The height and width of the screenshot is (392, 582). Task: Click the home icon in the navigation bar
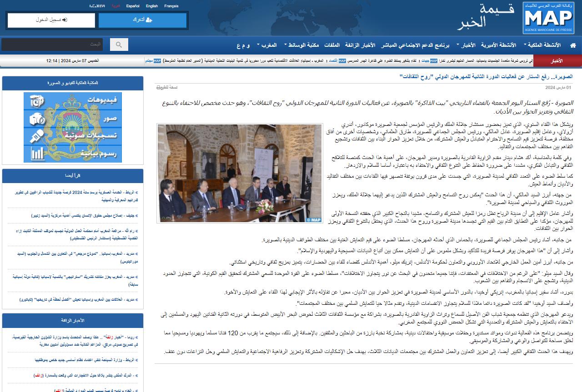pyautogui.click(x=573, y=45)
